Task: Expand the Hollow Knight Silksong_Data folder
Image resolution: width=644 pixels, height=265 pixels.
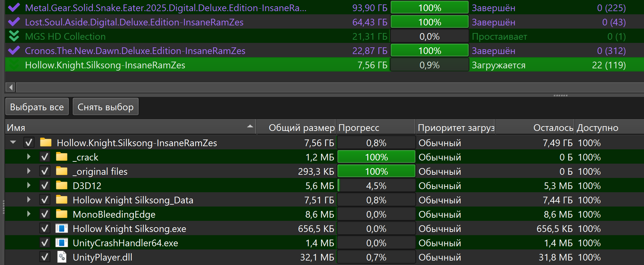Action: [29, 200]
